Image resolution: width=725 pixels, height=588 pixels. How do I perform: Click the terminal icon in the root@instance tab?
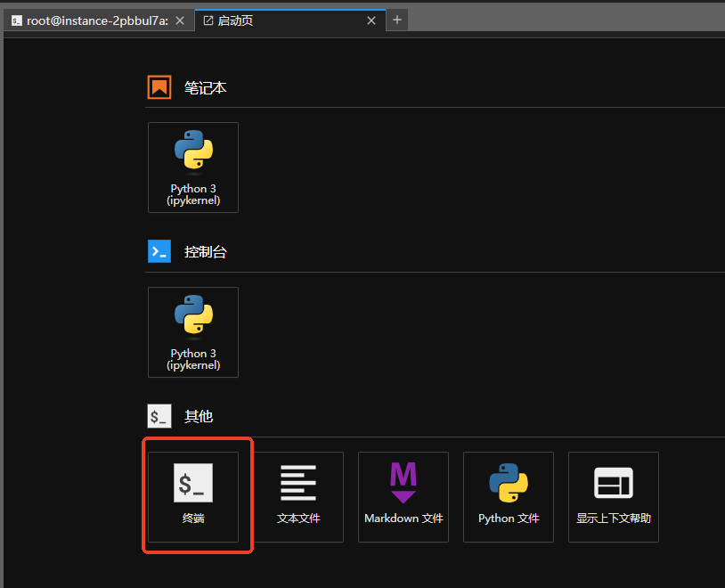click(x=17, y=20)
